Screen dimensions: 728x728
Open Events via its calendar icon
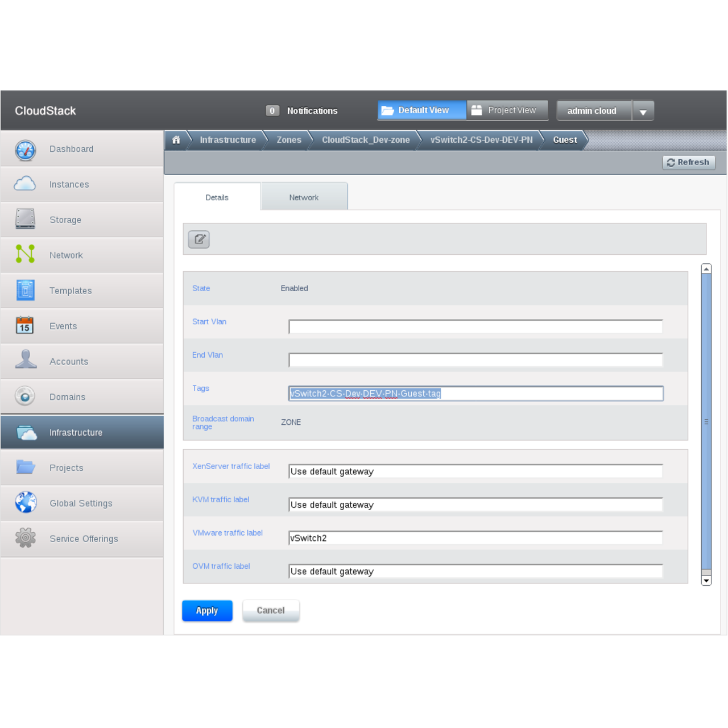point(25,325)
